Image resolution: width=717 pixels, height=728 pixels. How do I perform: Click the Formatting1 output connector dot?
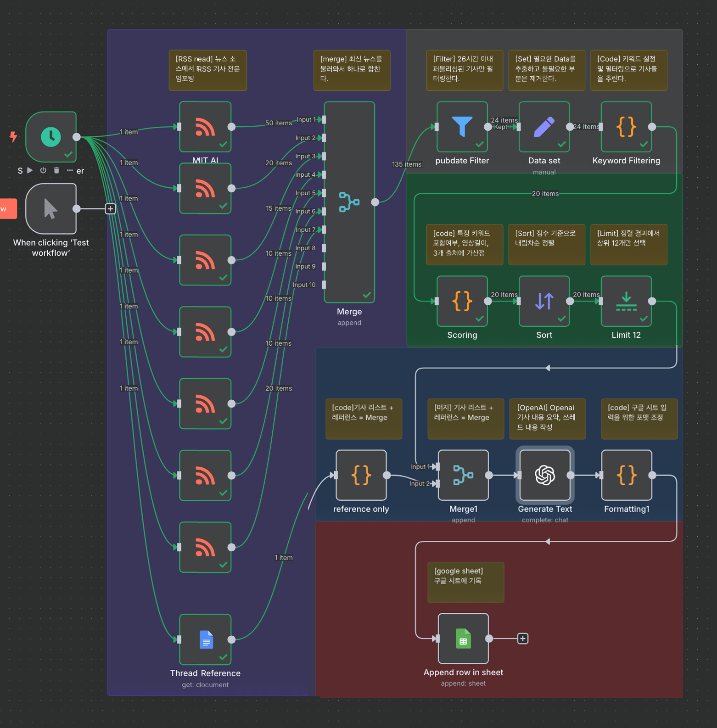click(652, 475)
